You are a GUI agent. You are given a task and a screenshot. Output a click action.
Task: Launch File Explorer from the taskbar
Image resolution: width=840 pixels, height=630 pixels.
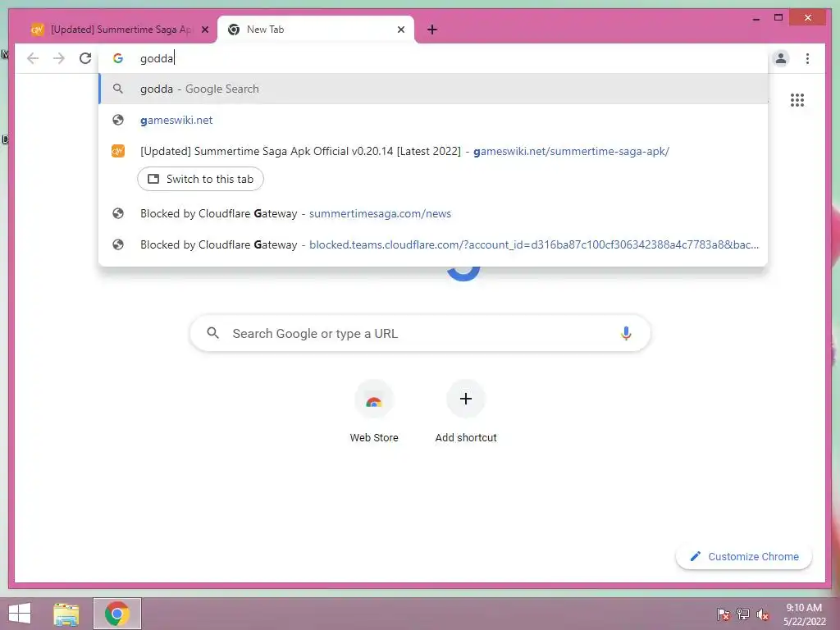tap(66, 614)
